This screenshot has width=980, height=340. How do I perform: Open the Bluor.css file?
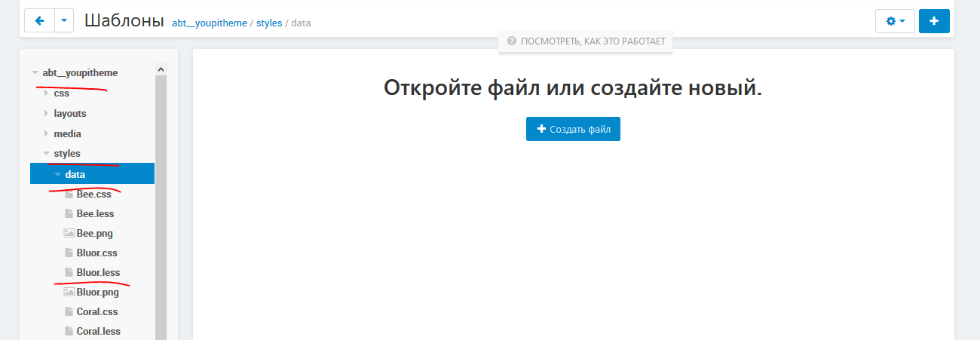click(x=96, y=253)
